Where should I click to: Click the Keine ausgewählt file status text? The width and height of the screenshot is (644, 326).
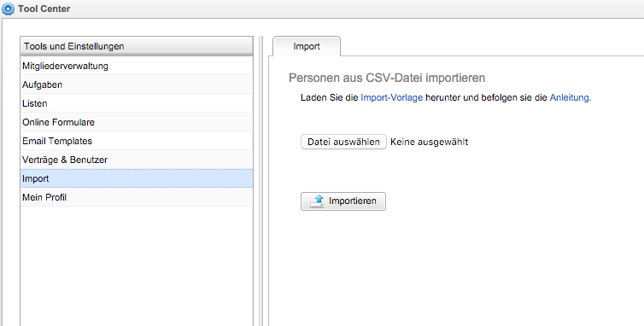[430, 142]
